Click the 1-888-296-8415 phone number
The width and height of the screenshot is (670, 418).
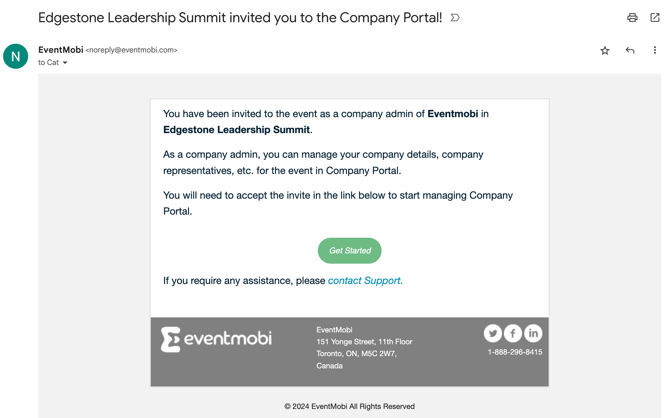(515, 352)
